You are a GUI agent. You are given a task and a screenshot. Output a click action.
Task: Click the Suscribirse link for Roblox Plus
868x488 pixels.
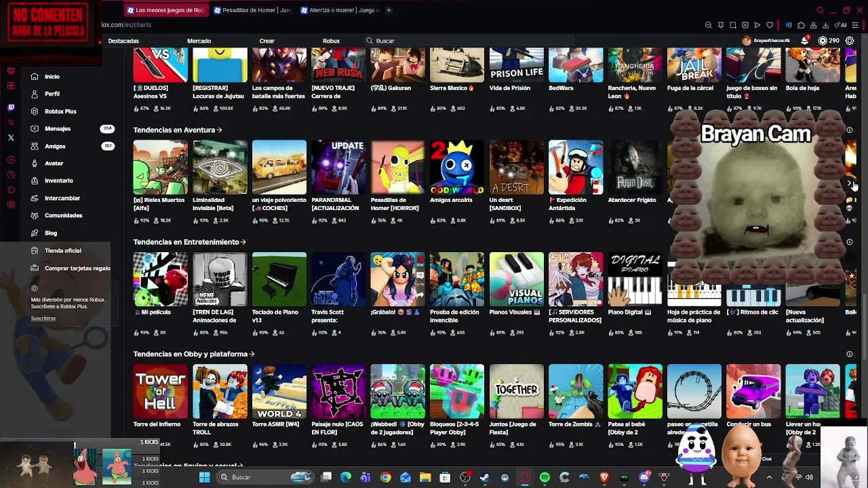[x=43, y=318]
